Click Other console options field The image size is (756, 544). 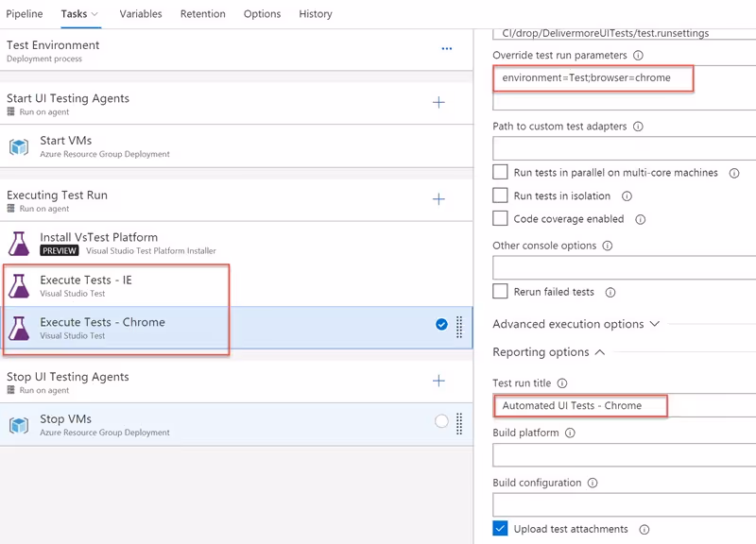[625, 268]
